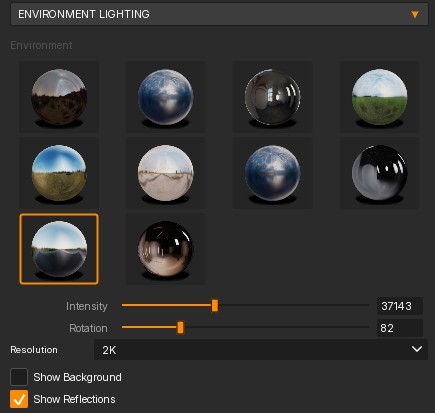Collapse the Environment Lighting section arrow
Screen dimensions: 435x413
(415, 14)
